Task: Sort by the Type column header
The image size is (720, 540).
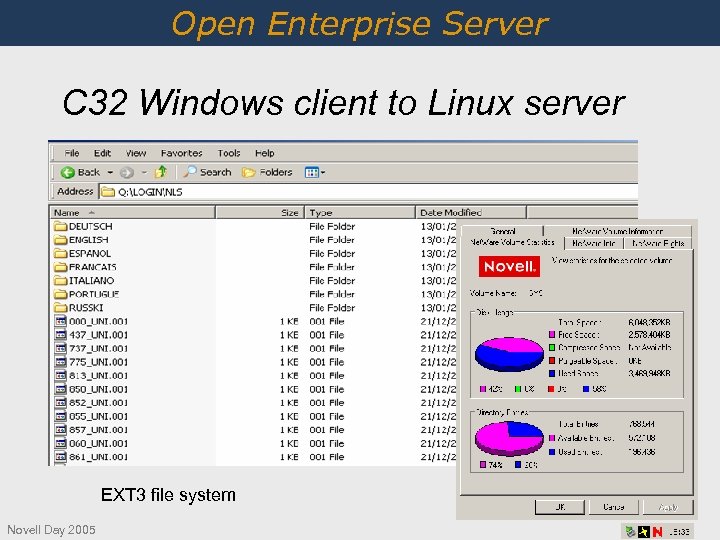Action: tap(360, 213)
